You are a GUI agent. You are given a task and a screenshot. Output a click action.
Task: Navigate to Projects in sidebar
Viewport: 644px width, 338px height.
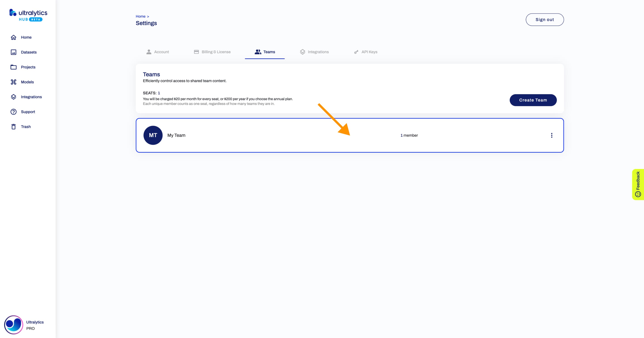tap(28, 67)
